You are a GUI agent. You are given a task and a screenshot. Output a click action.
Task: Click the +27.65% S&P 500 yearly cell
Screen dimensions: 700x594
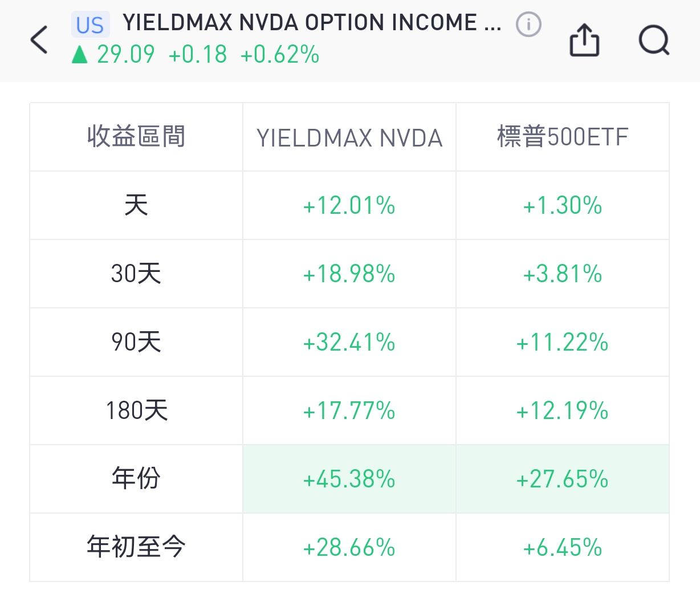tap(562, 479)
